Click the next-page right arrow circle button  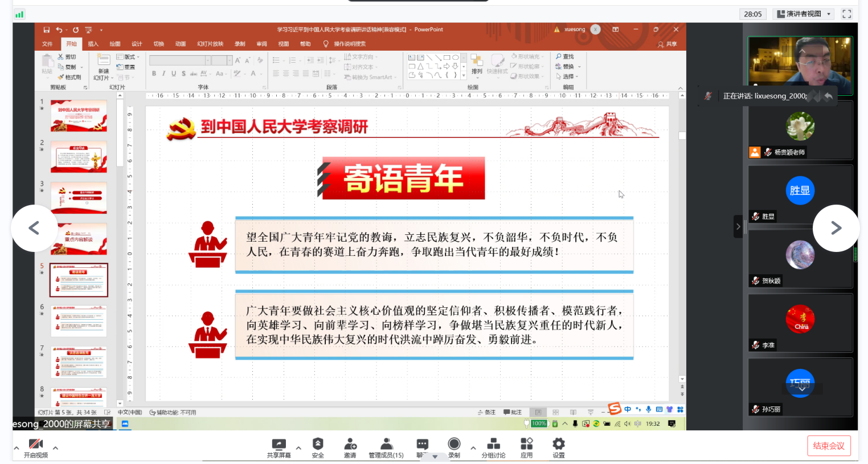(x=836, y=228)
